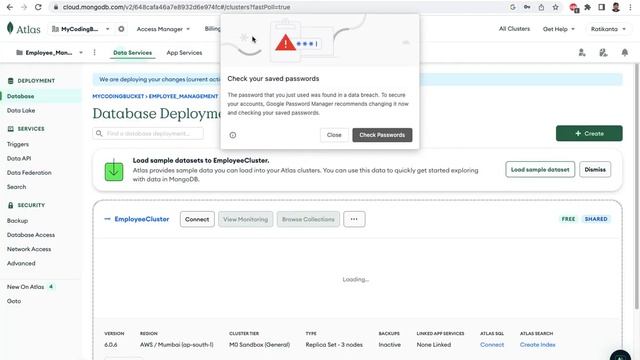The image size is (640, 360).
Task: Switch to Data Services tab
Action: point(132,53)
